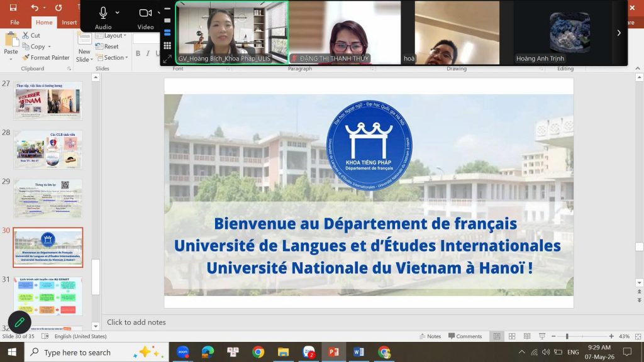644x362 pixels.
Task: Click the green pen annotation button
Action: pyautogui.click(x=19, y=322)
